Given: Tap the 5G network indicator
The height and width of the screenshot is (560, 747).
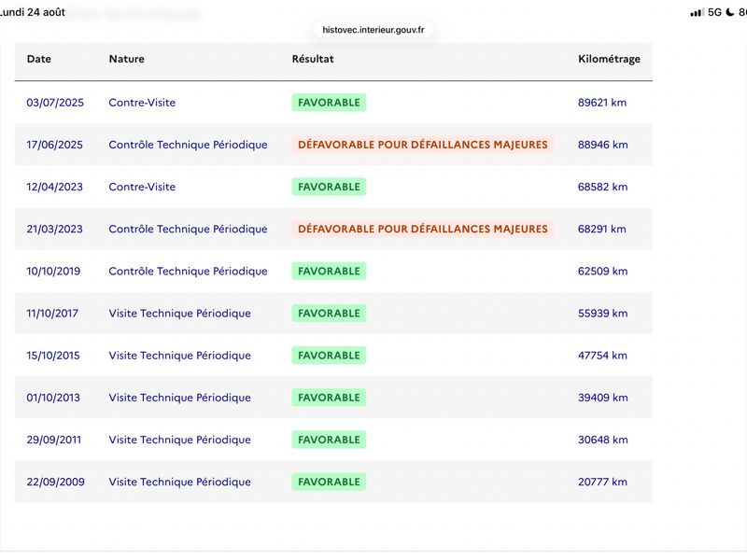Looking at the screenshot, I should click(714, 12).
